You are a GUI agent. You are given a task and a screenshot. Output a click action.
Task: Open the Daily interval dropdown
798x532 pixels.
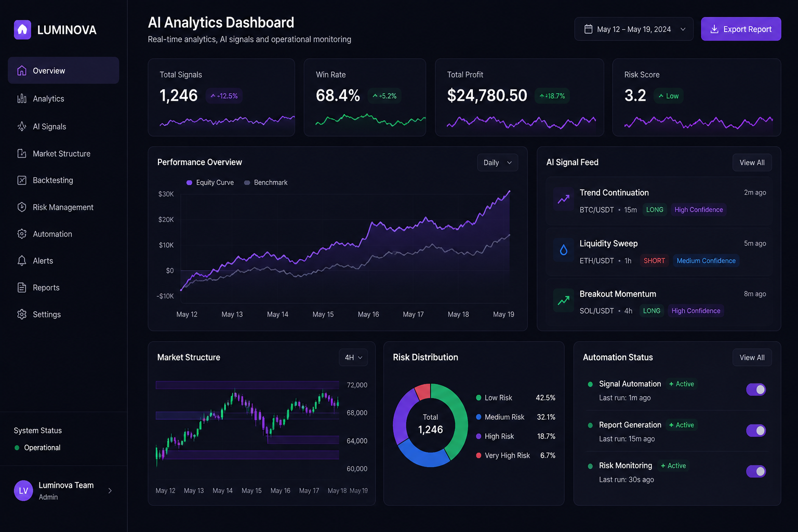coord(498,163)
